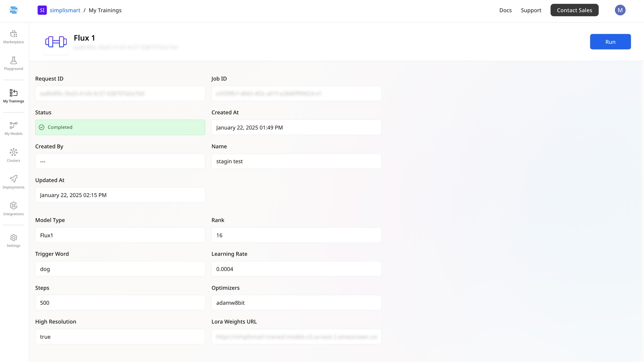The width and height of the screenshot is (644, 362).
Task: Click the 'Optimizers' label
Action: [x=226, y=288]
